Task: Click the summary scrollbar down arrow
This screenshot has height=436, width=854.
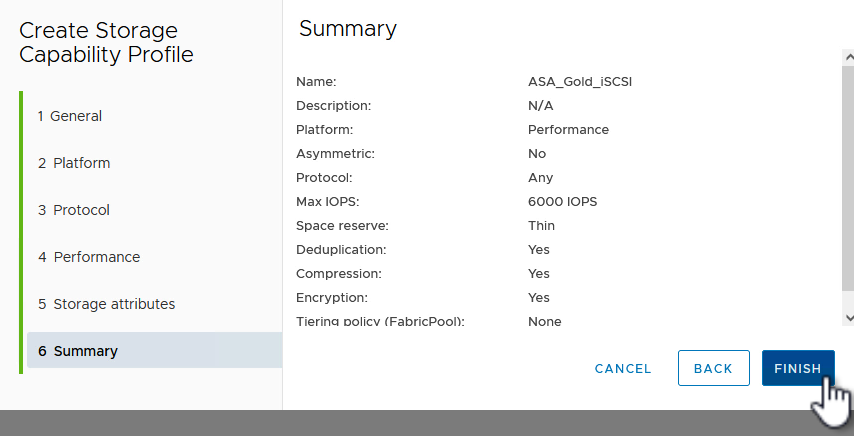Action: click(848, 316)
